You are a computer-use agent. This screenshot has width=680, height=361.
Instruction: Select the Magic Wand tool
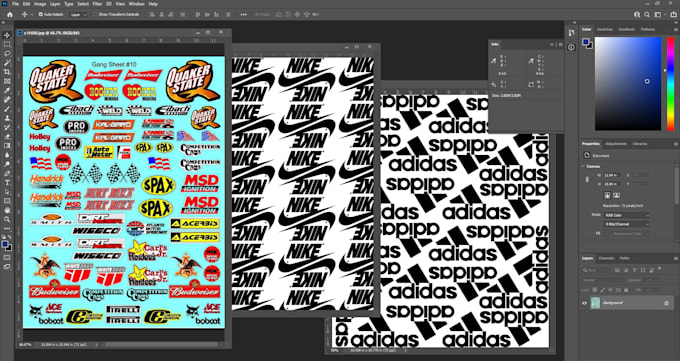[x=7, y=62]
